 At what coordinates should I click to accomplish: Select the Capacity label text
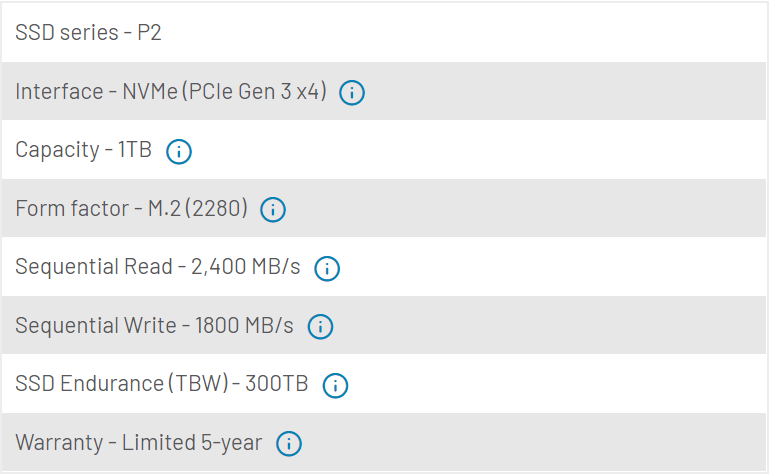(57, 150)
